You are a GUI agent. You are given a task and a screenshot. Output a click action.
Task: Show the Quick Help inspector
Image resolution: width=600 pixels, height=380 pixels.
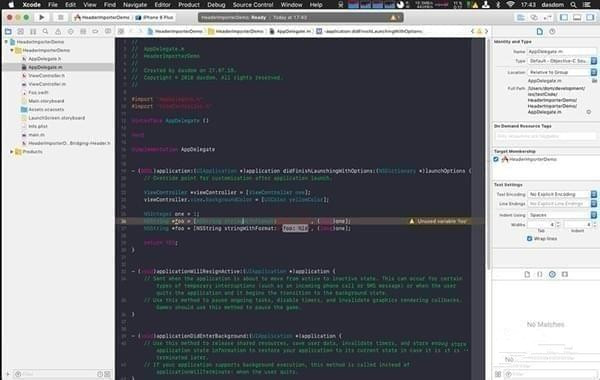tap(552, 31)
